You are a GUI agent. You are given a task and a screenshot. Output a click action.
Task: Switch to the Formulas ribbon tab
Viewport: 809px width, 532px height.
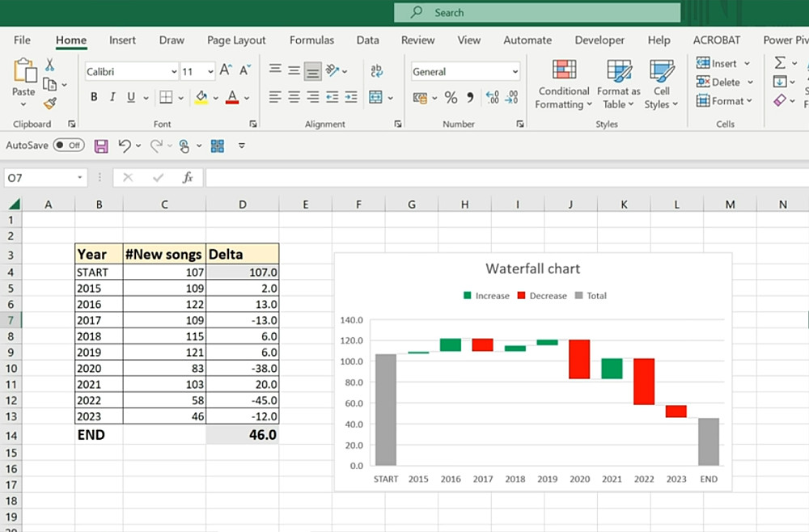[x=311, y=40]
